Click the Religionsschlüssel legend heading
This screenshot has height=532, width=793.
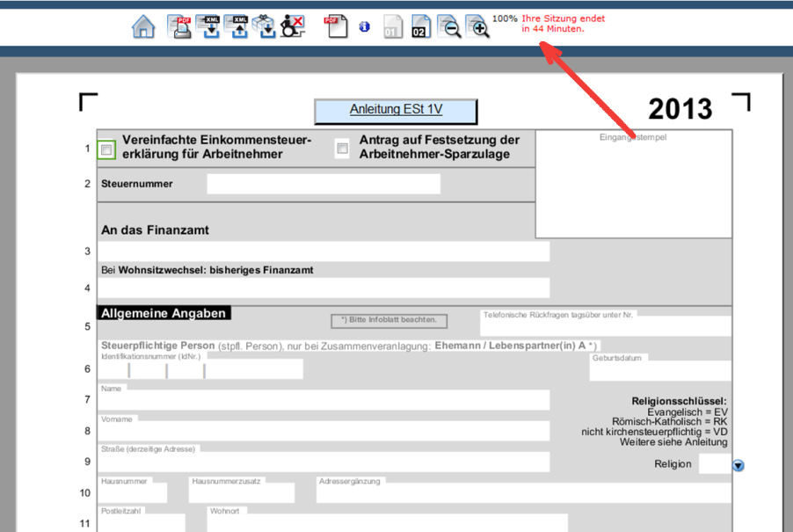tap(679, 401)
